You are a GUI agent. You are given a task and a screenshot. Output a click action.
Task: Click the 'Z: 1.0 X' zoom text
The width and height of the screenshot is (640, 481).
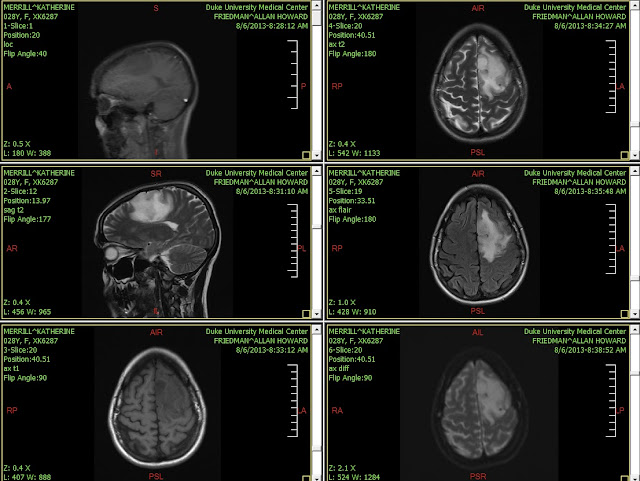pos(342,302)
